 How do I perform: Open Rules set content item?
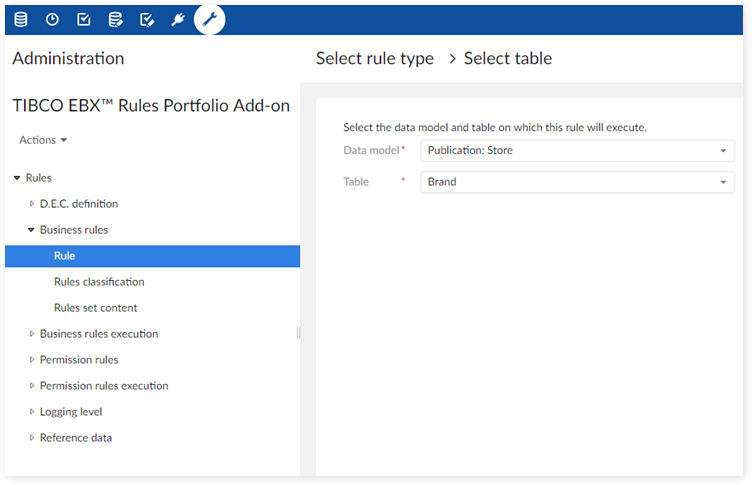[95, 308]
